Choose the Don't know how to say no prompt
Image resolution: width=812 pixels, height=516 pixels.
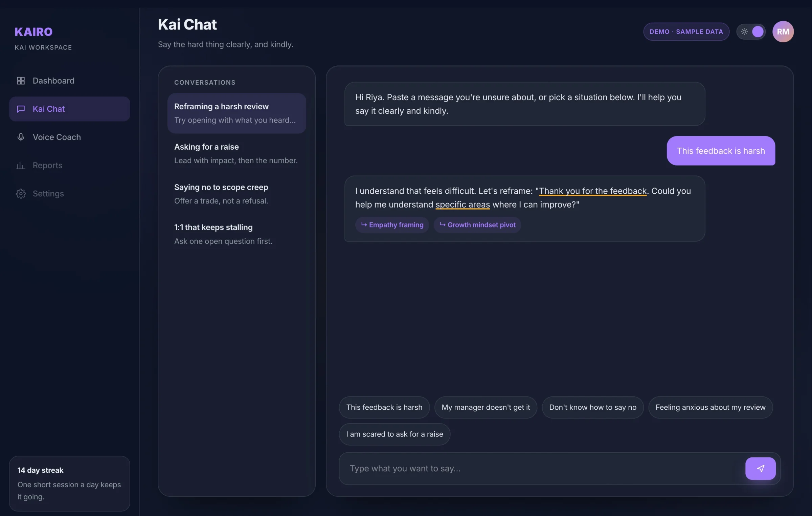[x=592, y=407]
